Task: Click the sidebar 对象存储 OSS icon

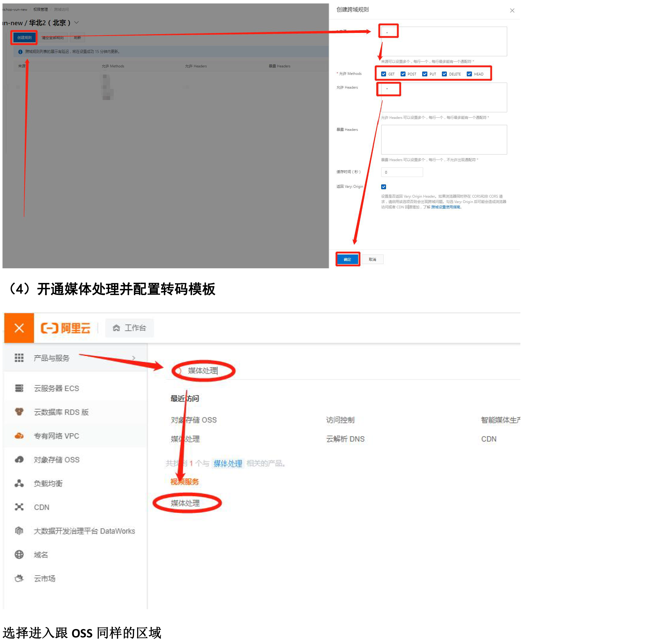Action: pyautogui.click(x=19, y=459)
